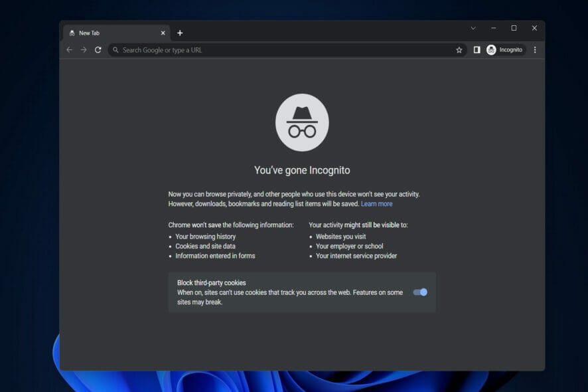Click the back navigation arrow
This screenshot has height=392, width=588.
coord(70,50)
